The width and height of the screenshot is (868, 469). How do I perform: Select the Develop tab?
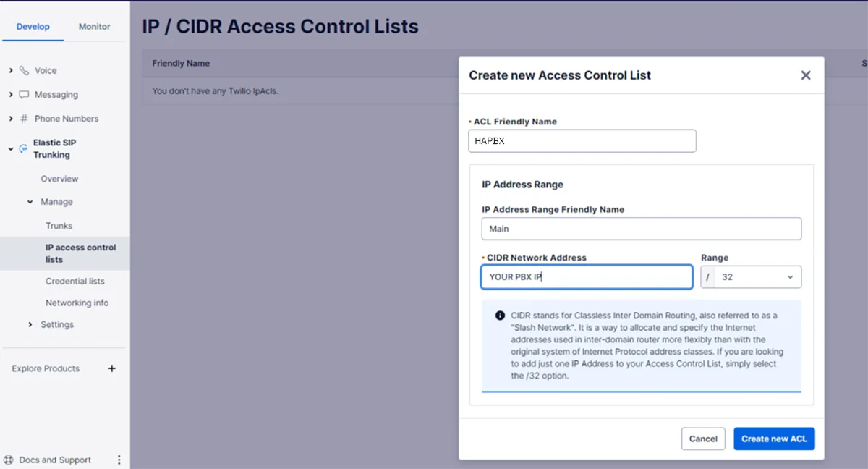[x=33, y=26]
